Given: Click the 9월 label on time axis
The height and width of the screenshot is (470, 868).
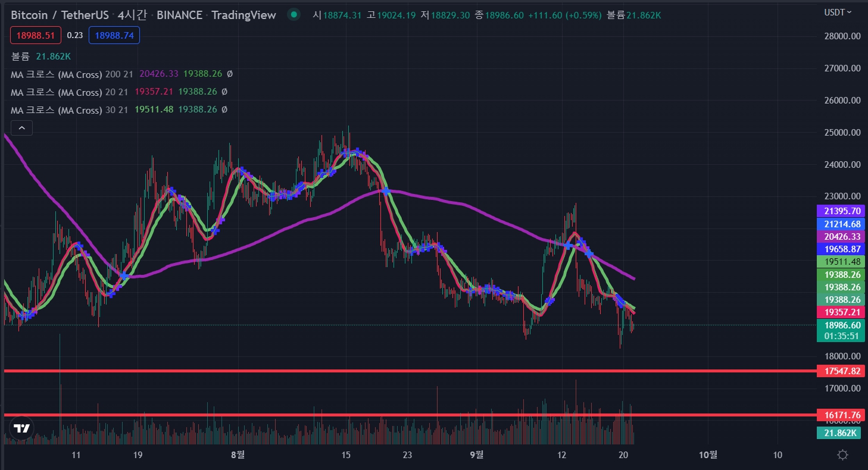Looking at the screenshot, I should click(477, 455).
